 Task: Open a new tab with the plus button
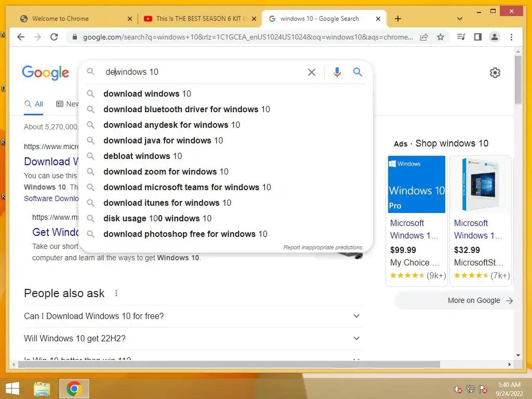(x=398, y=19)
